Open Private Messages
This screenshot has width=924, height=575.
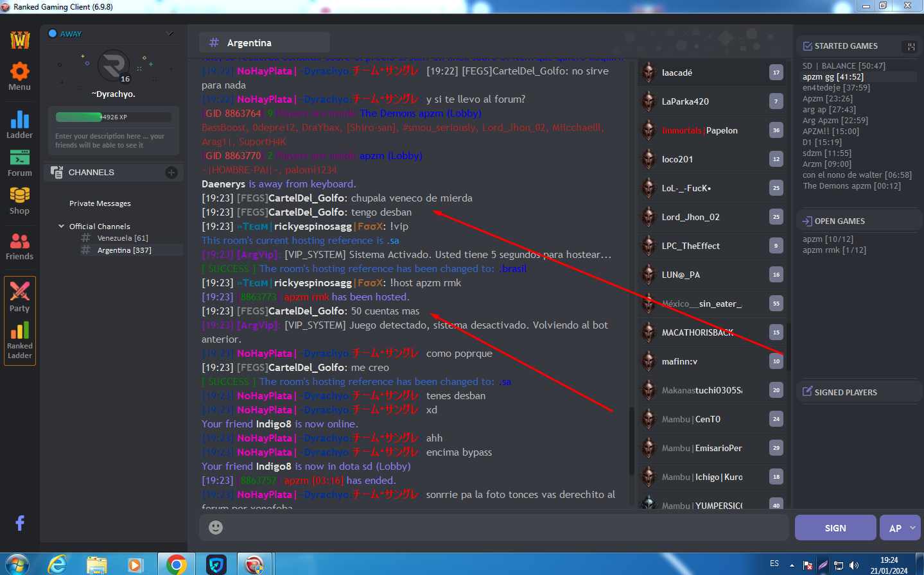tap(100, 203)
